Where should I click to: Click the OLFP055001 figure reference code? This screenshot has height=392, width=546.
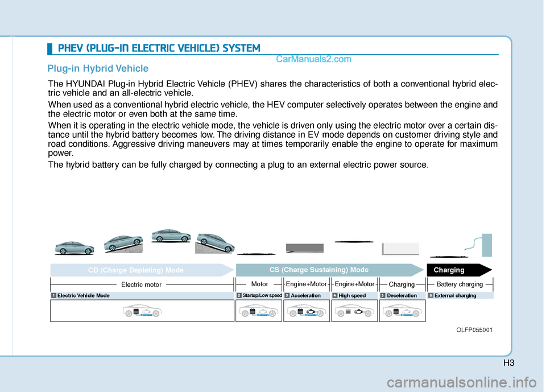473,329
